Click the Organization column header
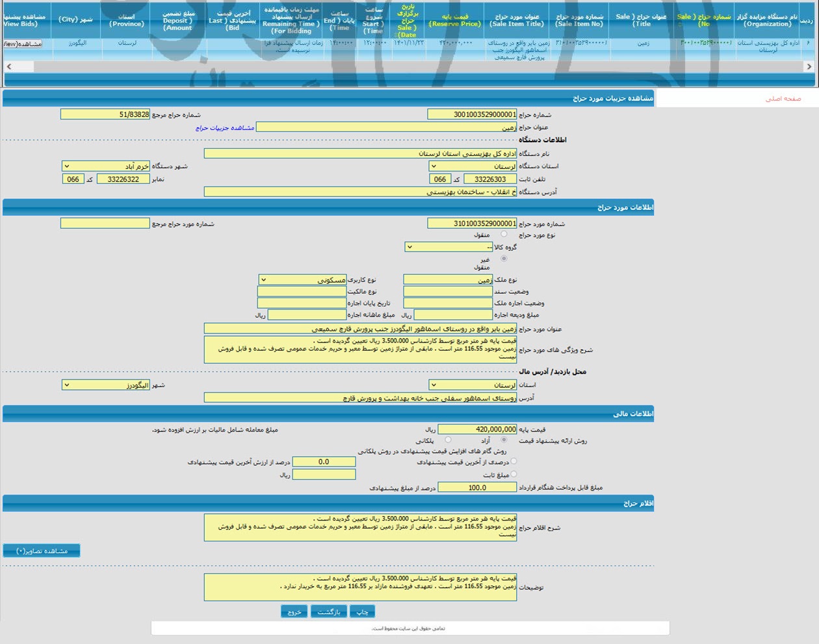Viewport: 819px width, 644px height. [767, 20]
